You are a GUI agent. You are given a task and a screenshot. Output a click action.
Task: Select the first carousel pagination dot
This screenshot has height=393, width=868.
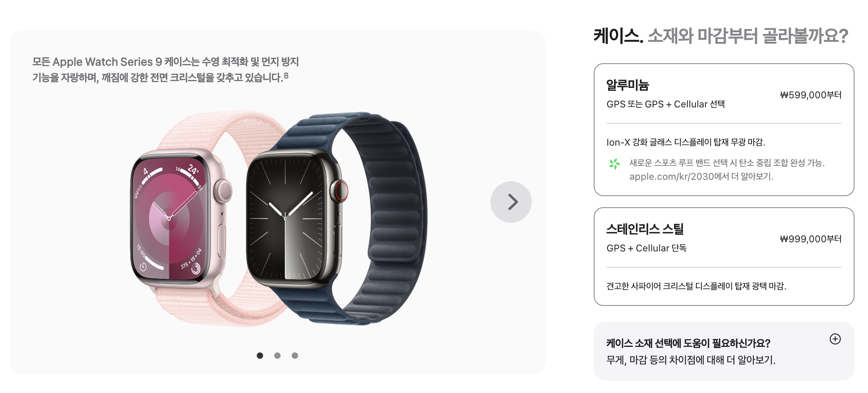pyautogui.click(x=260, y=356)
